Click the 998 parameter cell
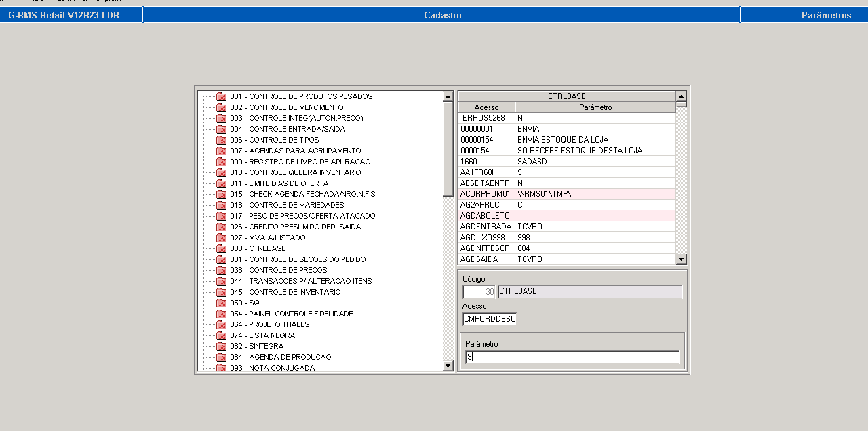The height and width of the screenshot is (431, 868). (x=595, y=238)
